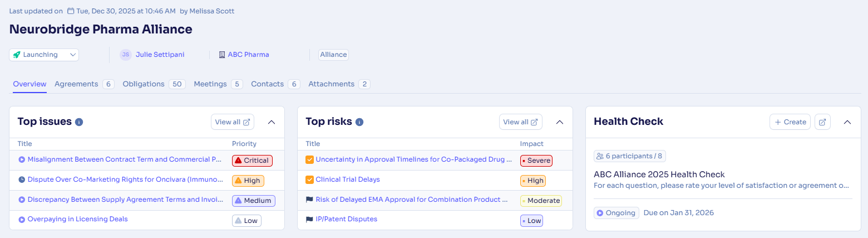Open the Overpaying in Licensing Deals issue
Image resolution: width=868 pixels, height=238 pixels.
tap(77, 220)
